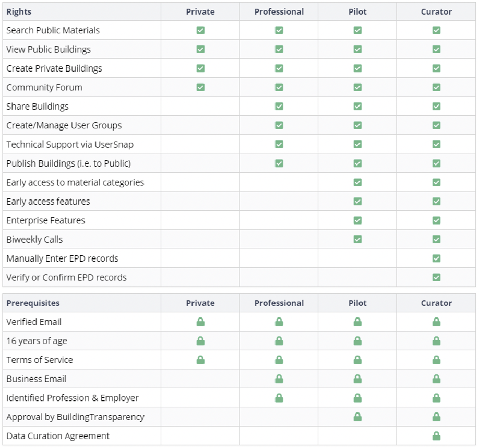Click Professional lock for Identified Profession & Employer
The width and height of the screenshot is (479, 448).
279,398
